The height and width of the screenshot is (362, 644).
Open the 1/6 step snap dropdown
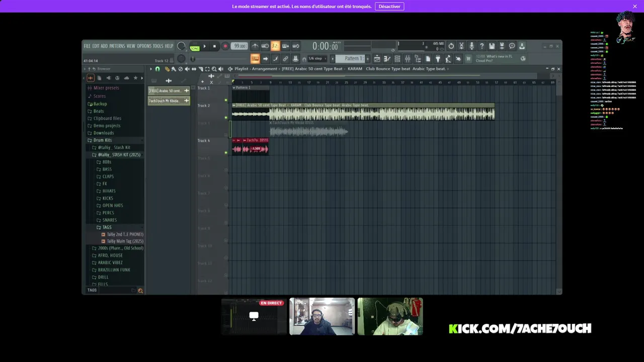(x=317, y=59)
